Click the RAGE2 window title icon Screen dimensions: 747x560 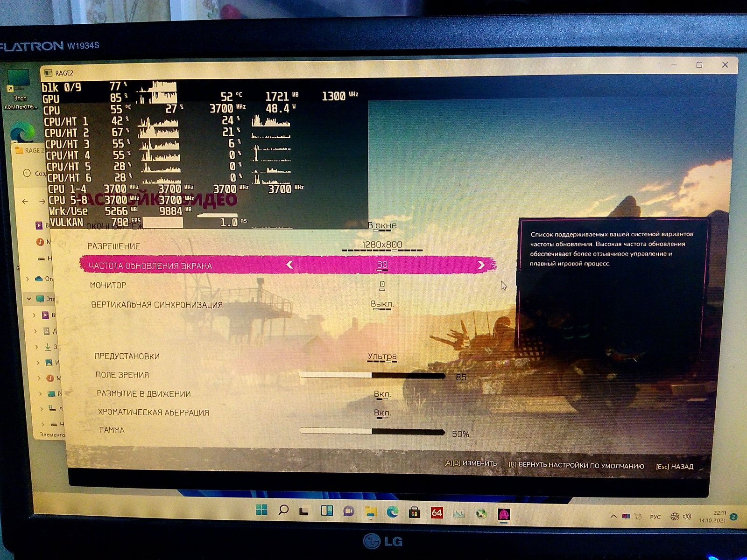[x=48, y=73]
